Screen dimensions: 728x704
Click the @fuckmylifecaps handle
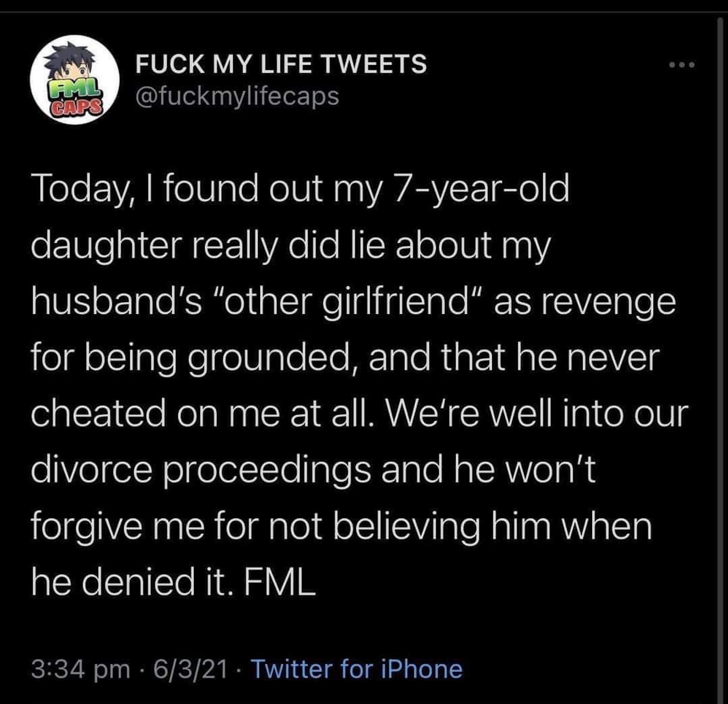pyautogui.click(x=237, y=96)
